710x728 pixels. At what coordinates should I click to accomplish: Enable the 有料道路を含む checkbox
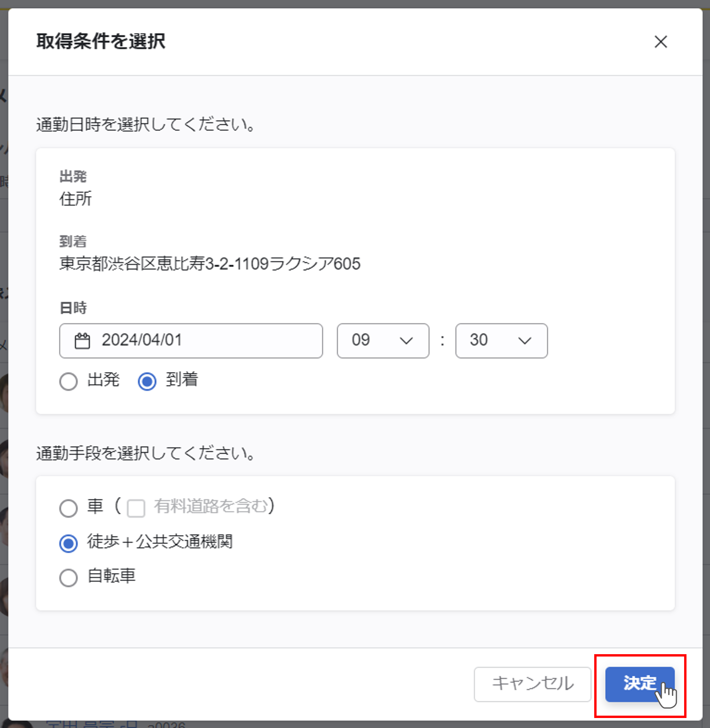pos(136,508)
